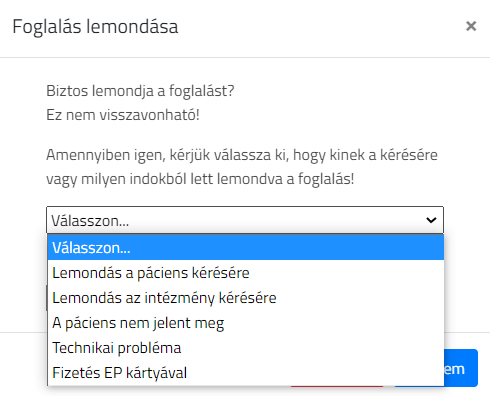
Task: Click the collapsed select field showing Válasszon...
Action: (x=245, y=220)
